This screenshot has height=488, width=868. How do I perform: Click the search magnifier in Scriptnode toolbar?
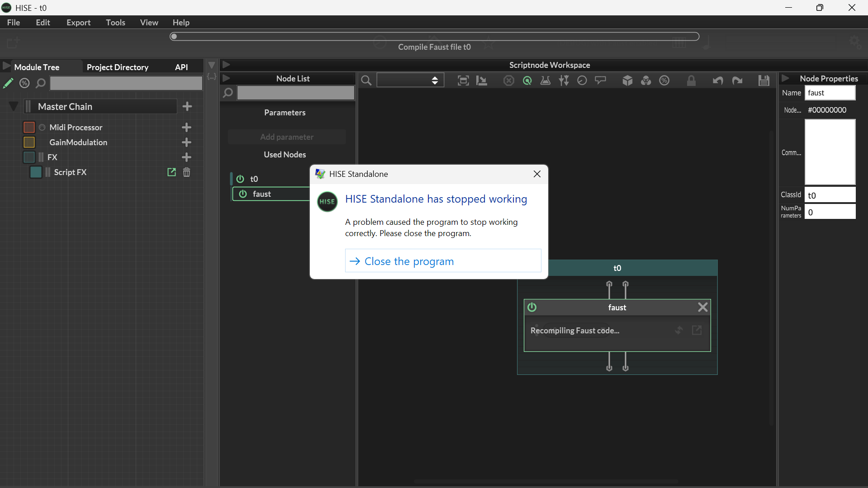pyautogui.click(x=366, y=81)
